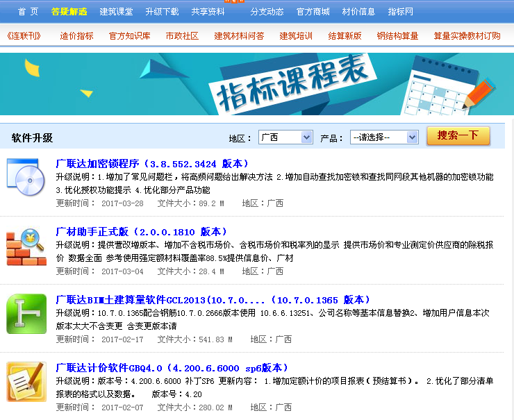Click the update date 2017-03-28
Viewport: 514px width, 420px height.
pos(122,203)
